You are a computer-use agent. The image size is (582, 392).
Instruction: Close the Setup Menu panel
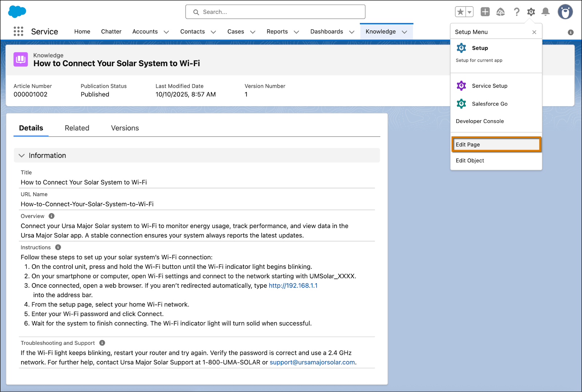pyautogui.click(x=534, y=32)
